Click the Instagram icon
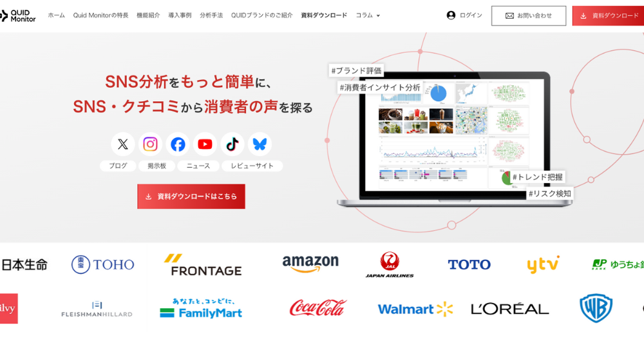This screenshot has height=361, width=644. click(x=150, y=144)
